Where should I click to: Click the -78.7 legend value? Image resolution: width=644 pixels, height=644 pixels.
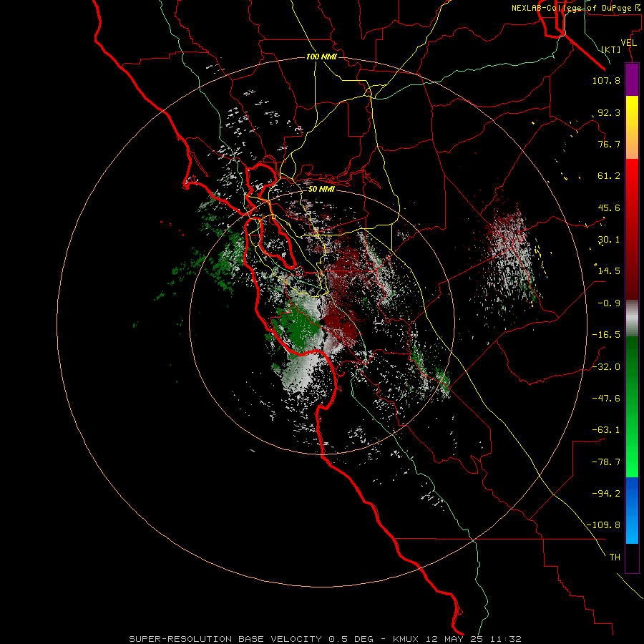pyautogui.click(x=606, y=462)
